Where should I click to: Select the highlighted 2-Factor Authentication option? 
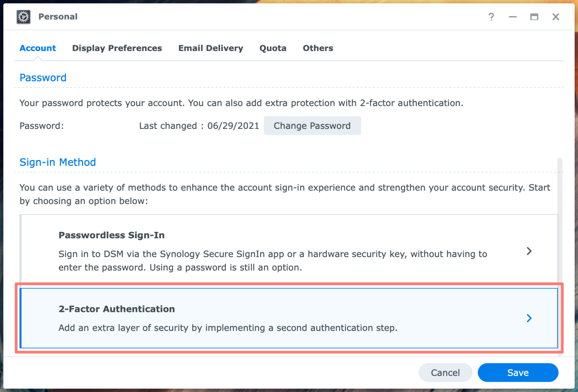(263, 318)
